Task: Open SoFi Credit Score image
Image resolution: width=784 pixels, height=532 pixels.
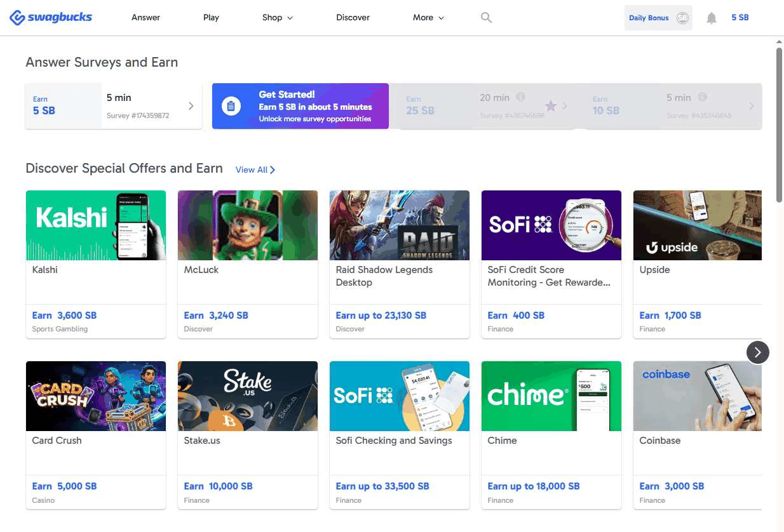Action: tap(551, 225)
